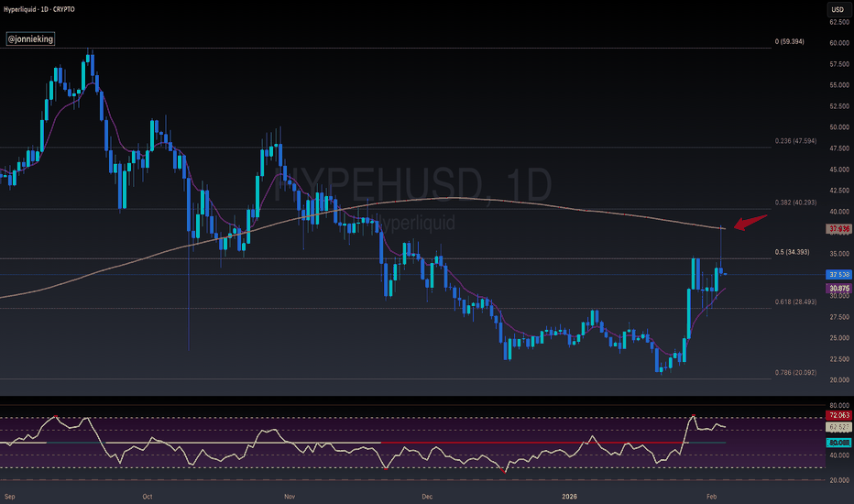Screen dimensions: 854x504
Task: Select the red arrow annotation near moving average
Action: (x=750, y=222)
